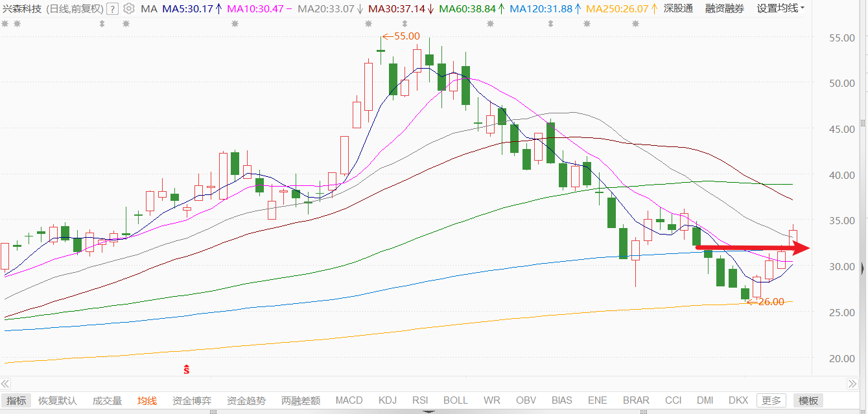868x414 pixels.
Task: Click the 20.00 price axis label
Action: point(841,358)
